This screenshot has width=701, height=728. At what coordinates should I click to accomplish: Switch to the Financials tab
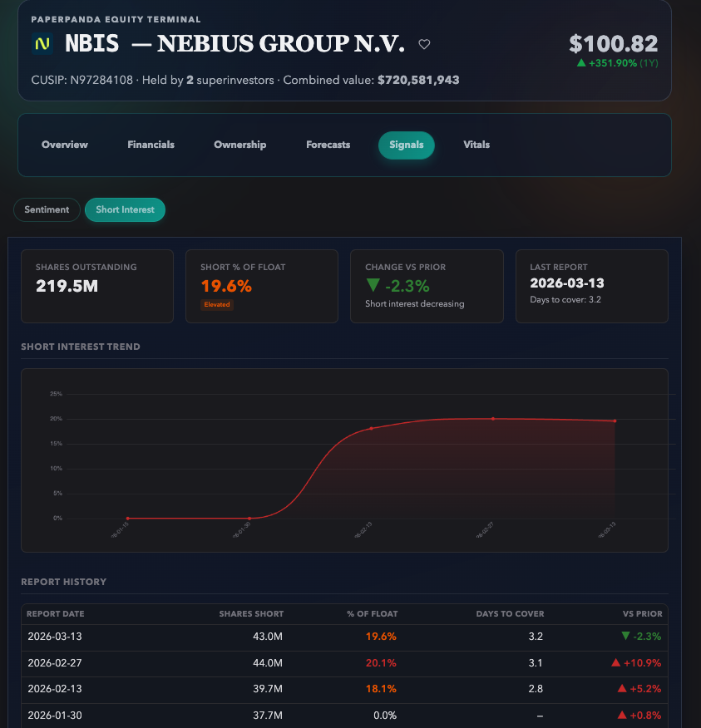point(151,145)
